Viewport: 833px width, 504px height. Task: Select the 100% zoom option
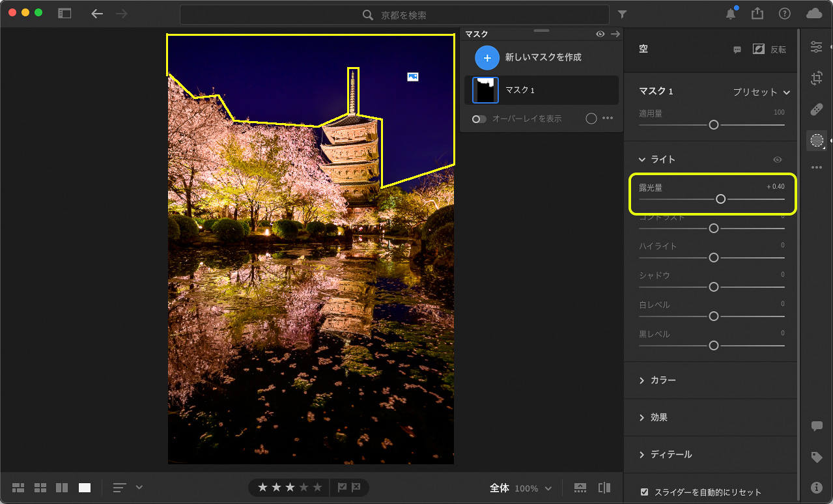526,488
